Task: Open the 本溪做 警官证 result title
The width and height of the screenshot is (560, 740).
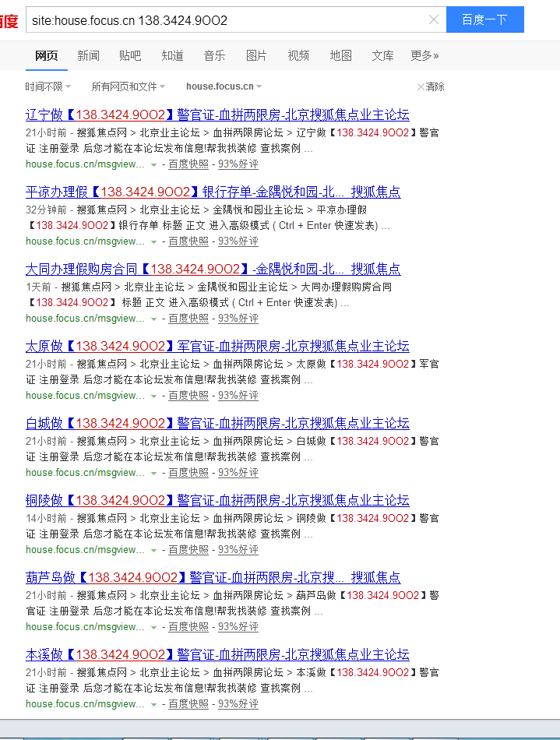Action: click(217, 654)
